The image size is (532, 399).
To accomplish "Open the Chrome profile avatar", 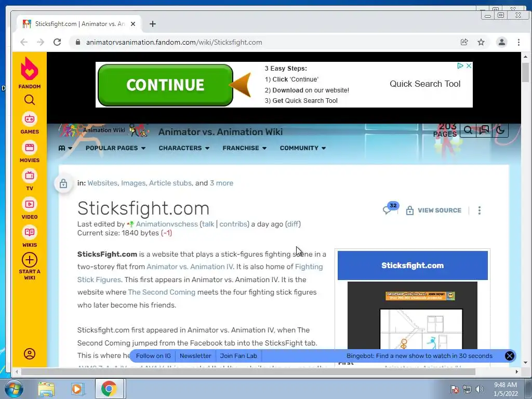I will pos(502,42).
